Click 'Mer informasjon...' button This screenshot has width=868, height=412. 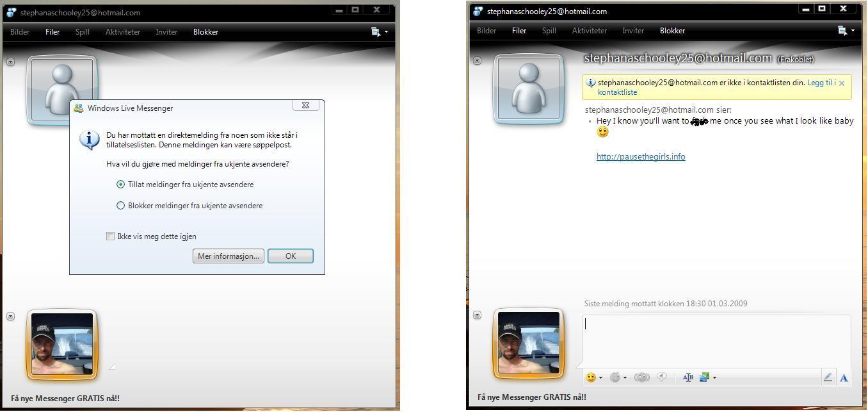tap(229, 256)
